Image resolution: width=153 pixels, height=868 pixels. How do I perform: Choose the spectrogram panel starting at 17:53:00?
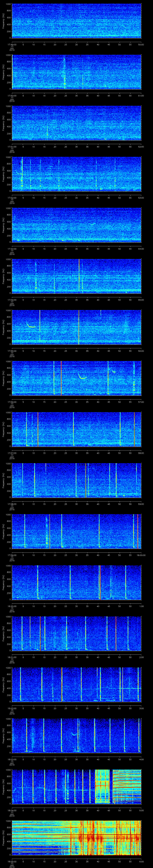coord(77,225)
